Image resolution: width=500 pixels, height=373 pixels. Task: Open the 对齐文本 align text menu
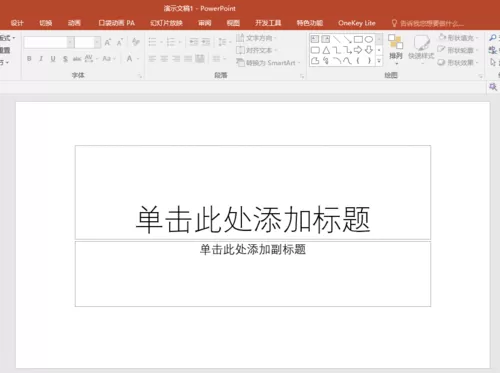(x=256, y=50)
